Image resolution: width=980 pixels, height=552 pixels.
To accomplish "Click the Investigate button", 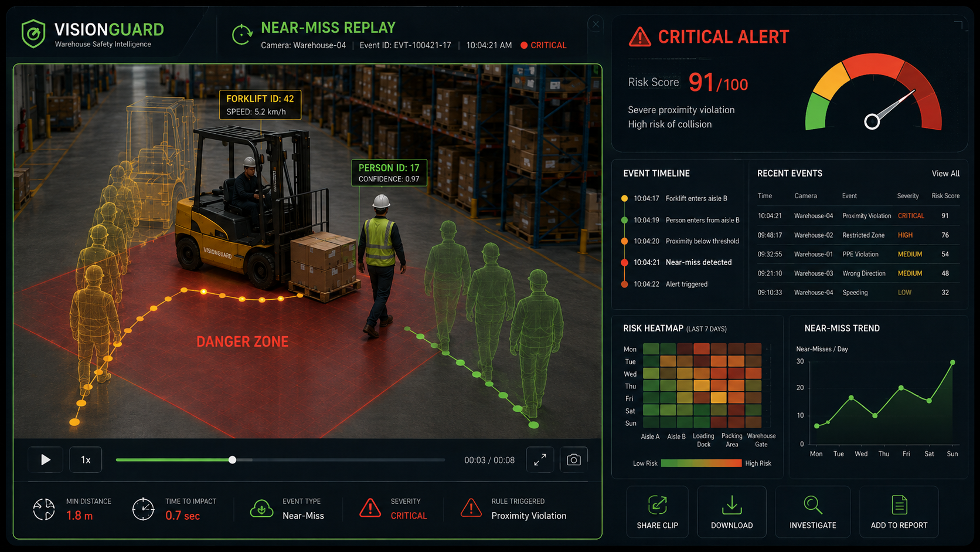I will pyautogui.click(x=812, y=512).
